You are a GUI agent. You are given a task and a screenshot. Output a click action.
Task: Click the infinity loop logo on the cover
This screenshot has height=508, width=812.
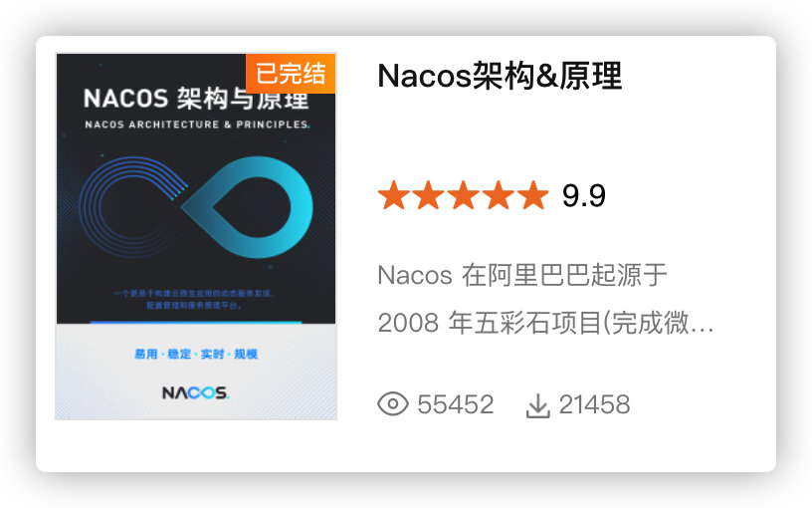click(x=196, y=207)
